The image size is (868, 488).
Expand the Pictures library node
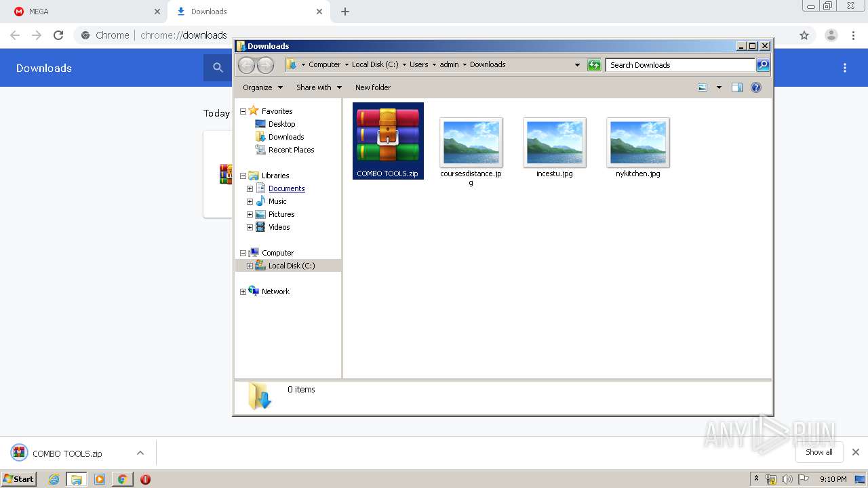point(250,214)
